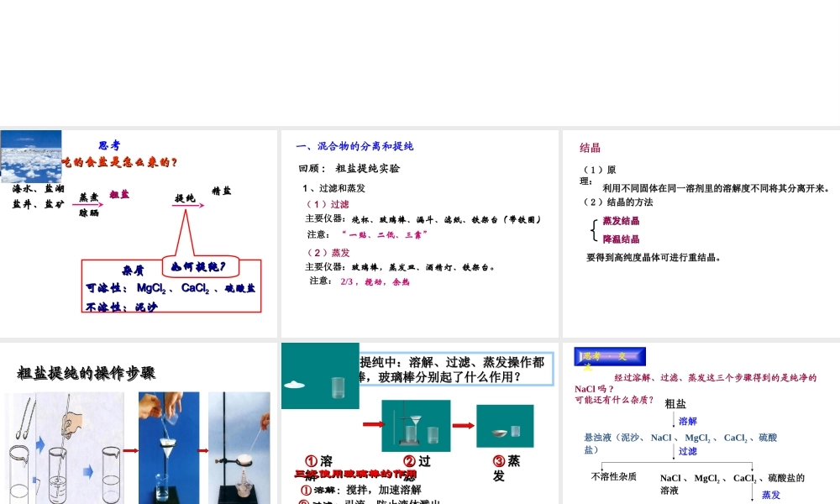Click the teal filtration setup image
The height and width of the screenshot is (504, 840).
coord(416,426)
